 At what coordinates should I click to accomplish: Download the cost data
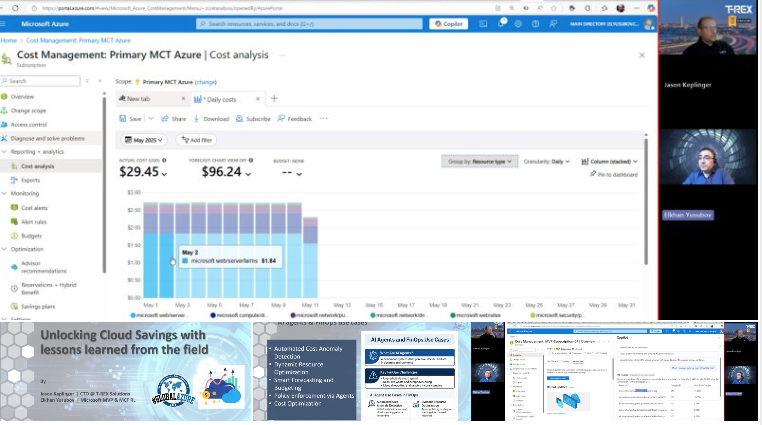(x=211, y=119)
